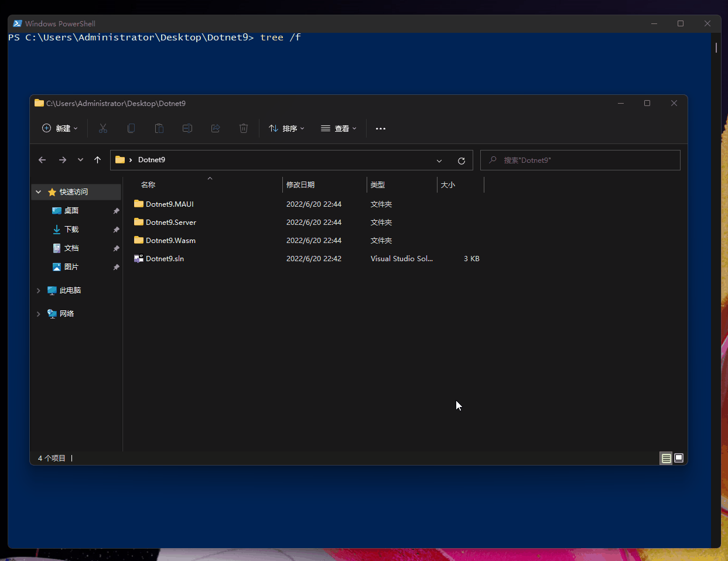The height and width of the screenshot is (561, 728).
Task: Open the See more ellipsis menu
Action: click(381, 128)
